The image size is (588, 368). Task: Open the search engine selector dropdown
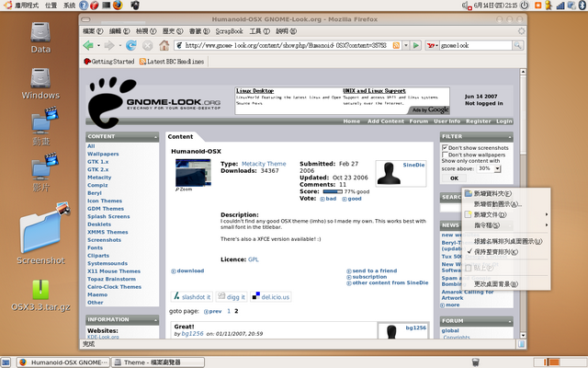[x=433, y=45]
